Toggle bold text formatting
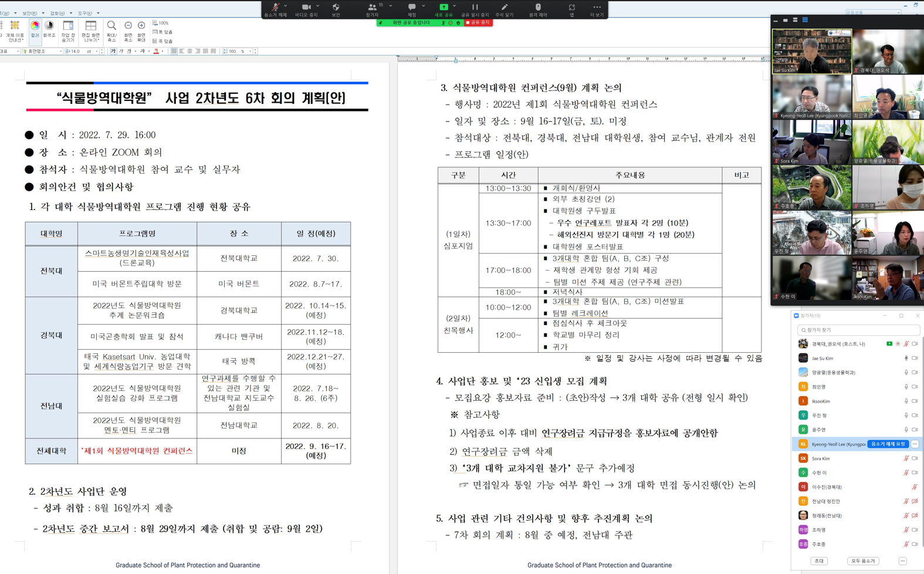Screen dimensions: 924x574 [x=113, y=52]
